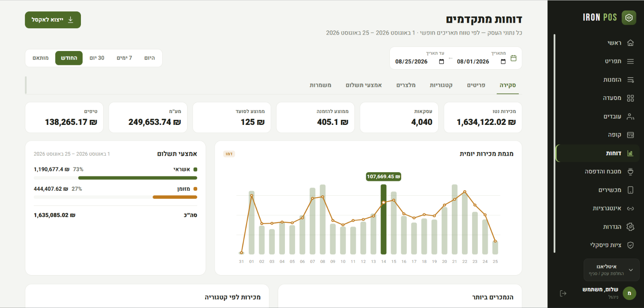This screenshot has width=644, height=308.
Task: Select the מותאם custom range option
Action: (40, 58)
